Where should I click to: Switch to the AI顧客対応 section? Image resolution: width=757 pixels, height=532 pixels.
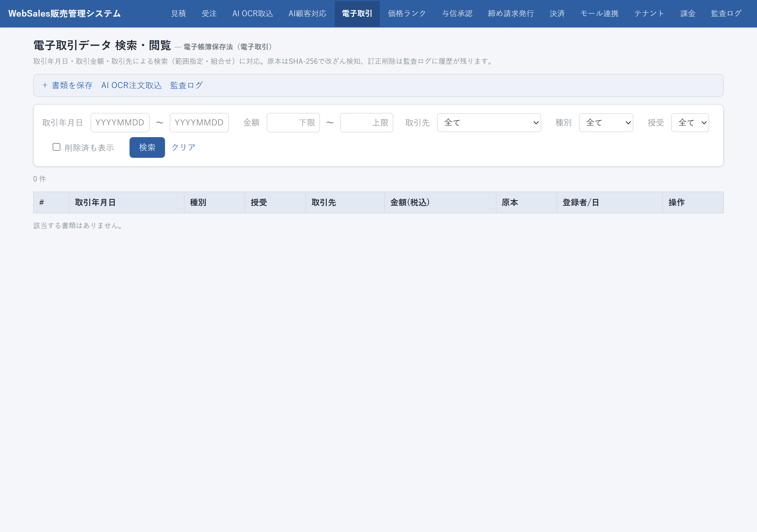coord(307,14)
